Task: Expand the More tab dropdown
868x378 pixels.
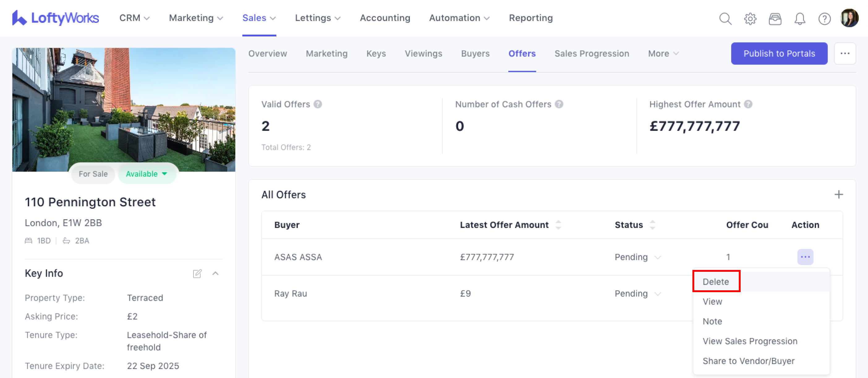Action: (x=663, y=53)
